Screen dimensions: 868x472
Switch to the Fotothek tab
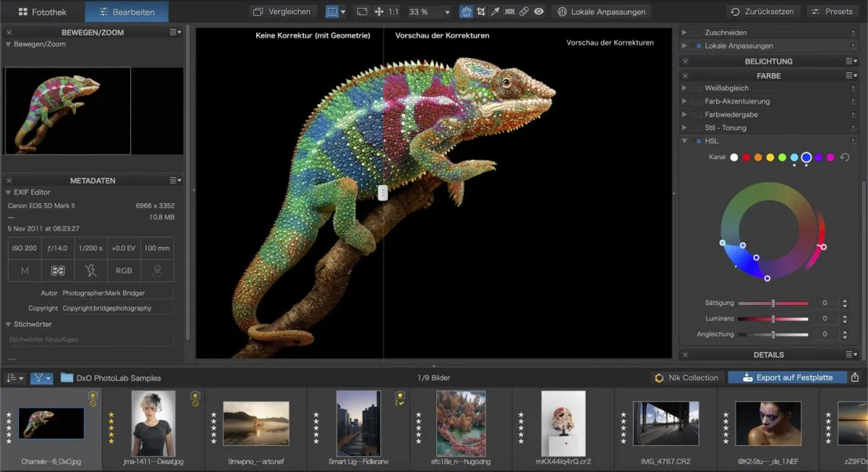(x=42, y=12)
